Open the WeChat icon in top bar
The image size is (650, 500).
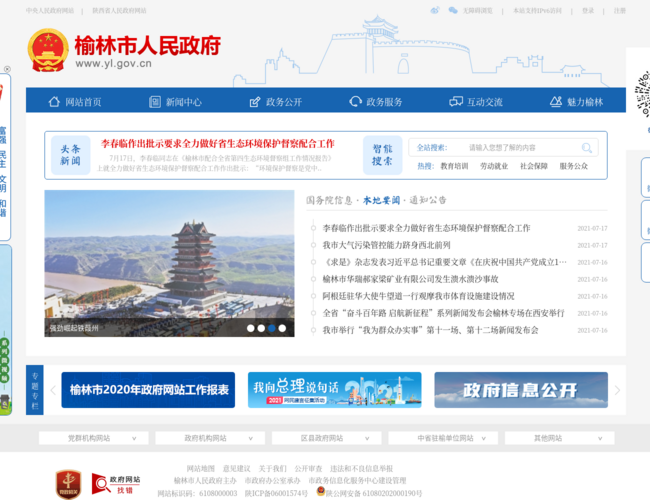[453, 10]
